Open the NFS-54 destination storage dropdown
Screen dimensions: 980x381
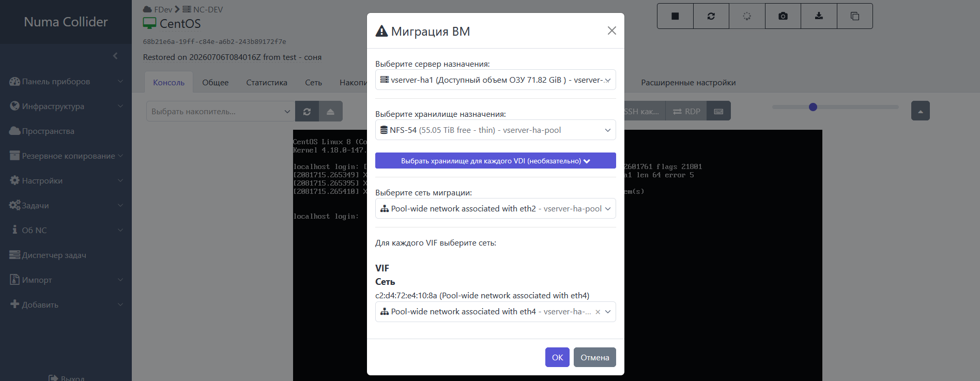[x=496, y=130]
